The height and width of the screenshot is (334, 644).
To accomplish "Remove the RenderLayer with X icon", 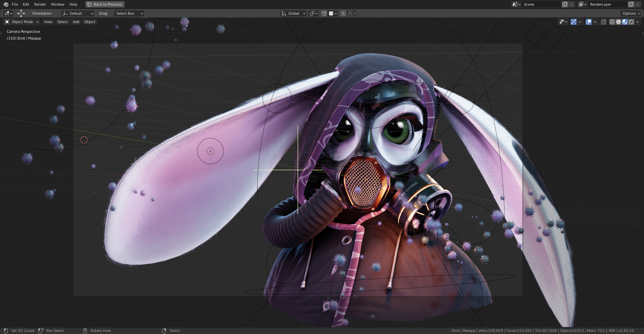I will (x=638, y=4).
